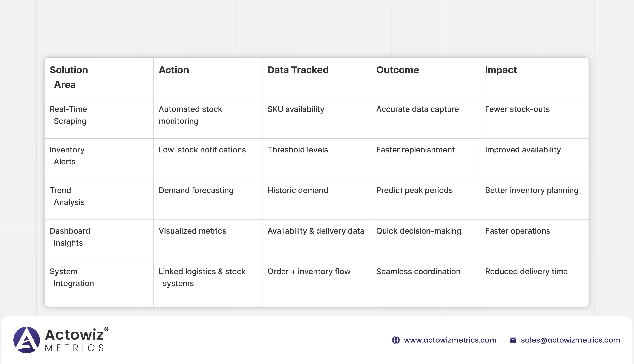
Task: Click the Dashboard Insights cell
Action: pos(70,237)
